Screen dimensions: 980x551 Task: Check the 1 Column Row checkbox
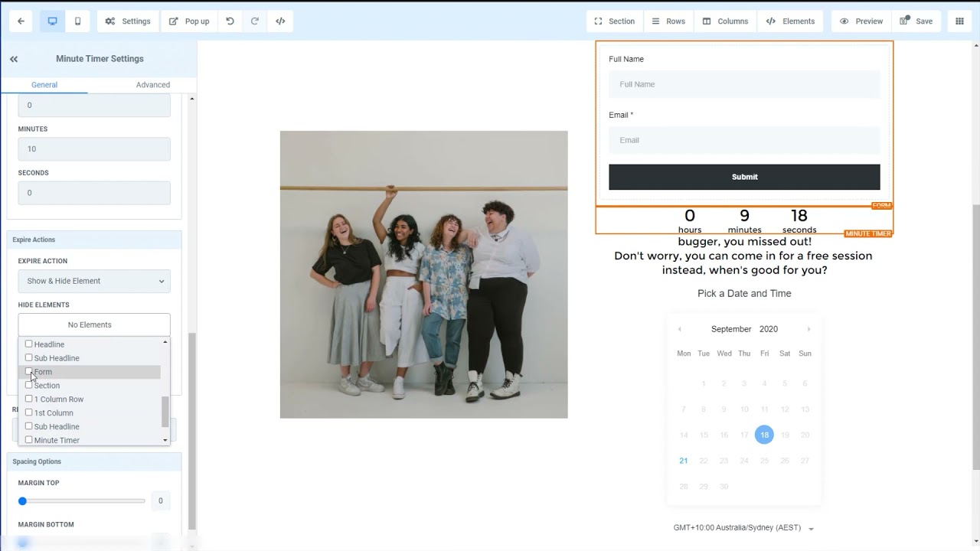[29, 399]
